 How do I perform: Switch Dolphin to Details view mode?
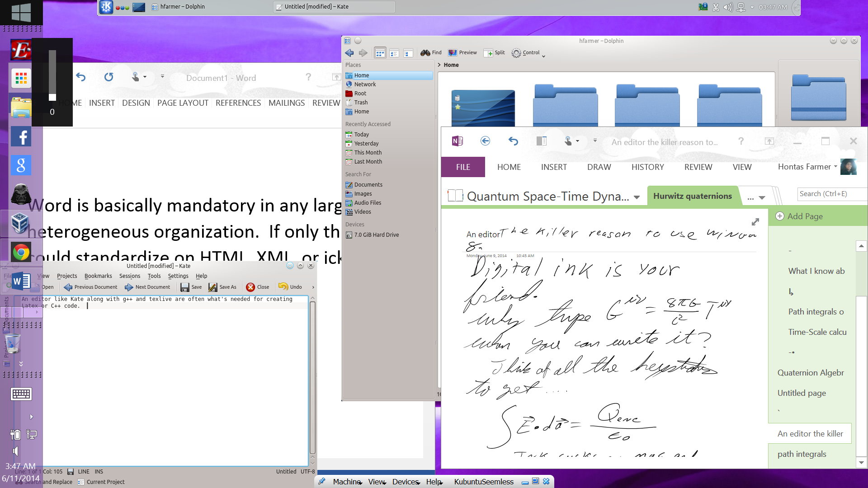tap(408, 53)
